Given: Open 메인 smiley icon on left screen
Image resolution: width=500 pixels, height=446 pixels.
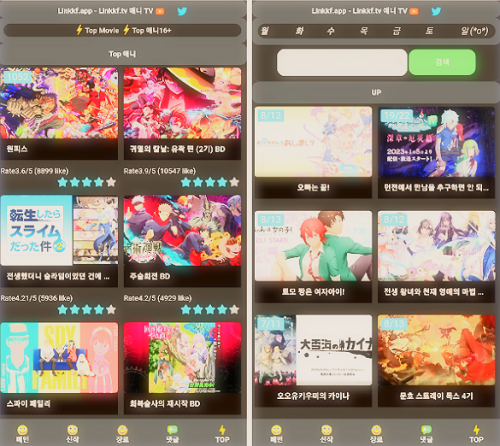Looking at the screenshot, I should point(22,430).
